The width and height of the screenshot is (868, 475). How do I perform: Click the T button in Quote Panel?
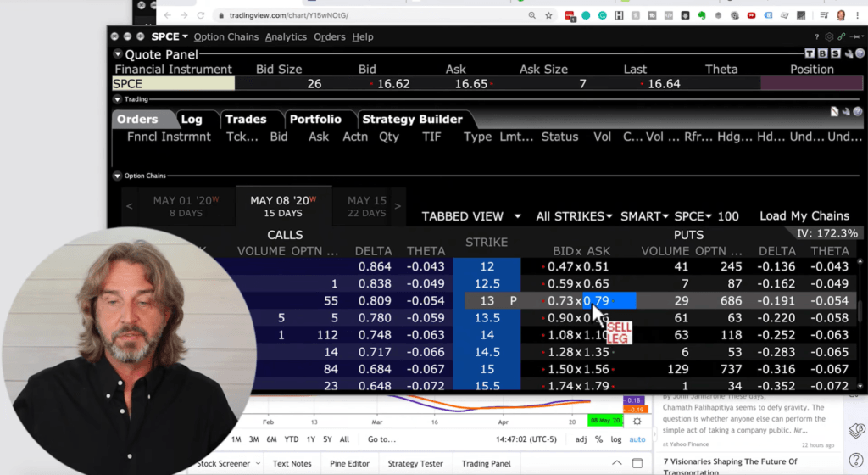point(810,53)
